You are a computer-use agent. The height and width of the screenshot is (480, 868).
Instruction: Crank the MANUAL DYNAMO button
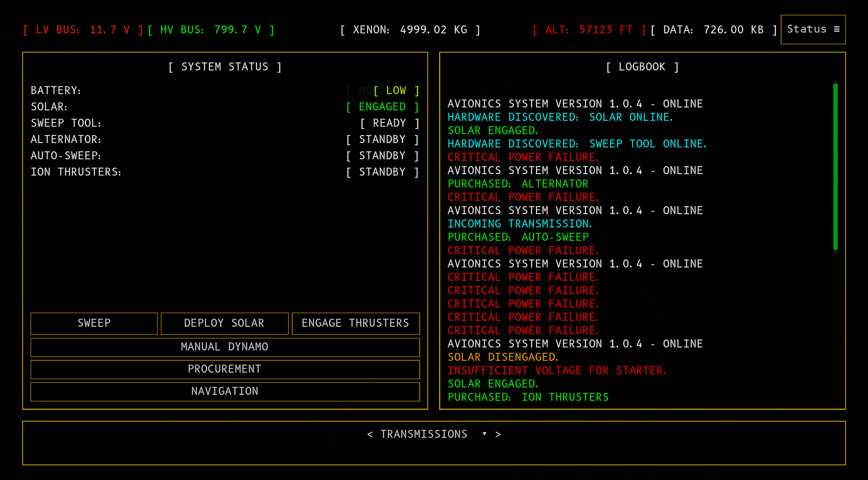tap(225, 347)
